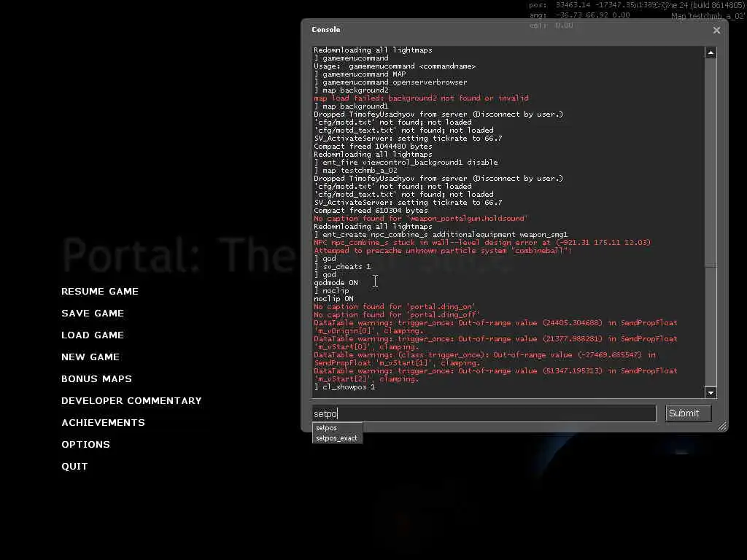The image size is (747, 560).
Task: Choose 'setpos_exact' autocomplete suggestion
Action: click(337, 438)
